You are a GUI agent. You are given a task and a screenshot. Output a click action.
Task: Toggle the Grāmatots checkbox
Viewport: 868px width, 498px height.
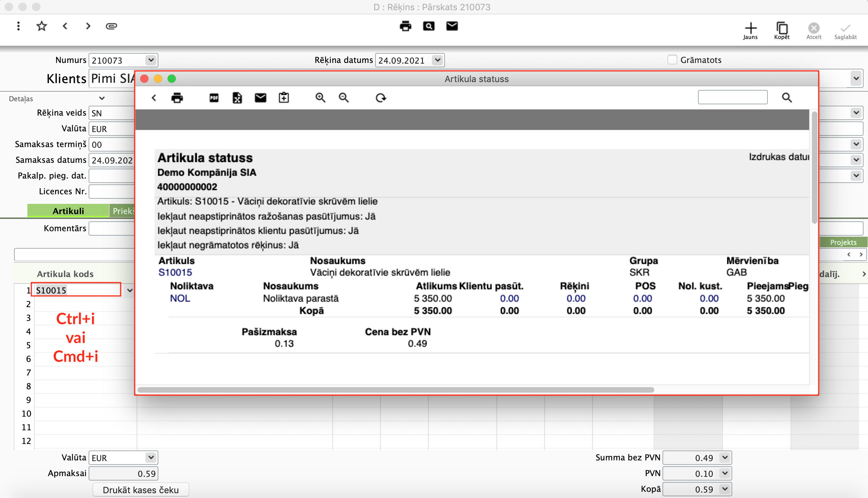pyautogui.click(x=672, y=60)
